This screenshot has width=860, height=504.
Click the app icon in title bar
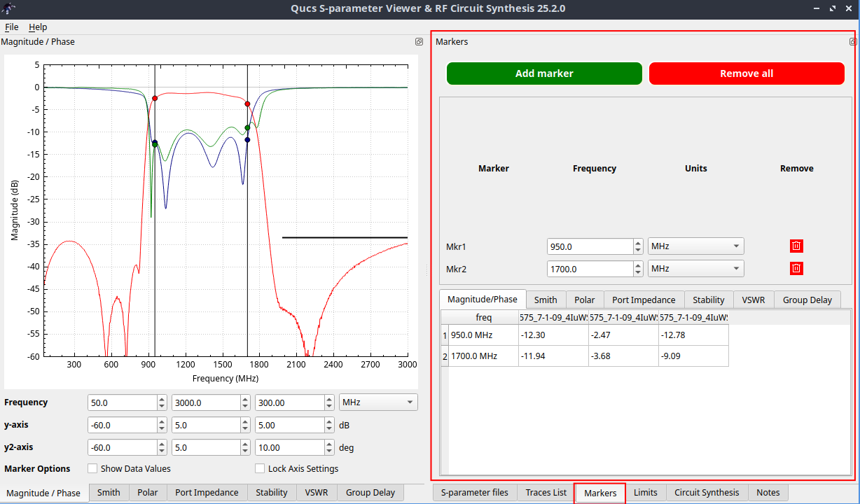point(8,8)
